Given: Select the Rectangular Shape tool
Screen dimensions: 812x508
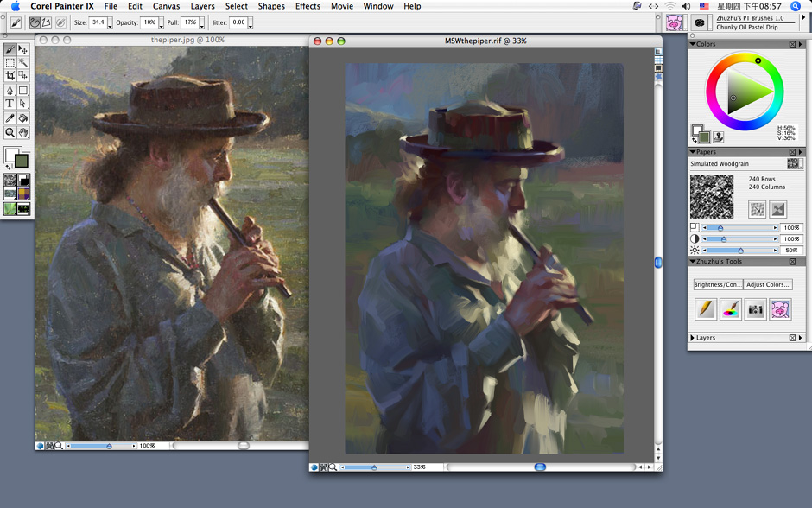Looking at the screenshot, I should click(x=22, y=90).
